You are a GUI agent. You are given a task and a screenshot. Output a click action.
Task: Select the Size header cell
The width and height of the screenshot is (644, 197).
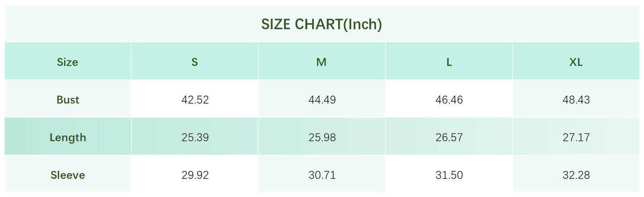point(67,62)
